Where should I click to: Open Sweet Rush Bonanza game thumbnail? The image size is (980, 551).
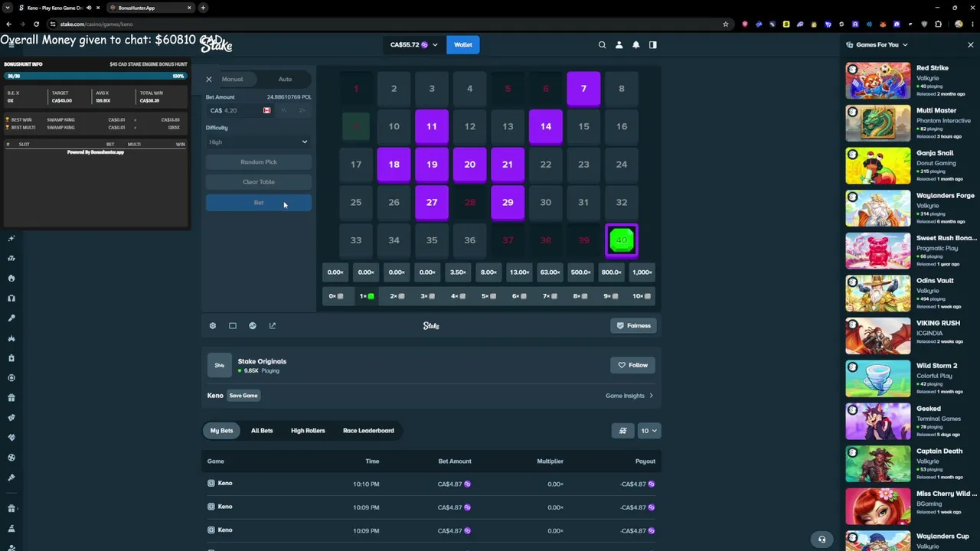[878, 251]
